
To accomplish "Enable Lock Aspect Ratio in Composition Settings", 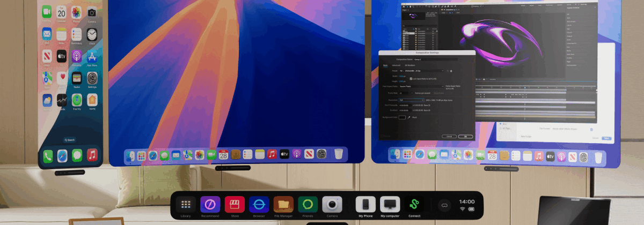I will (x=411, y=79).
